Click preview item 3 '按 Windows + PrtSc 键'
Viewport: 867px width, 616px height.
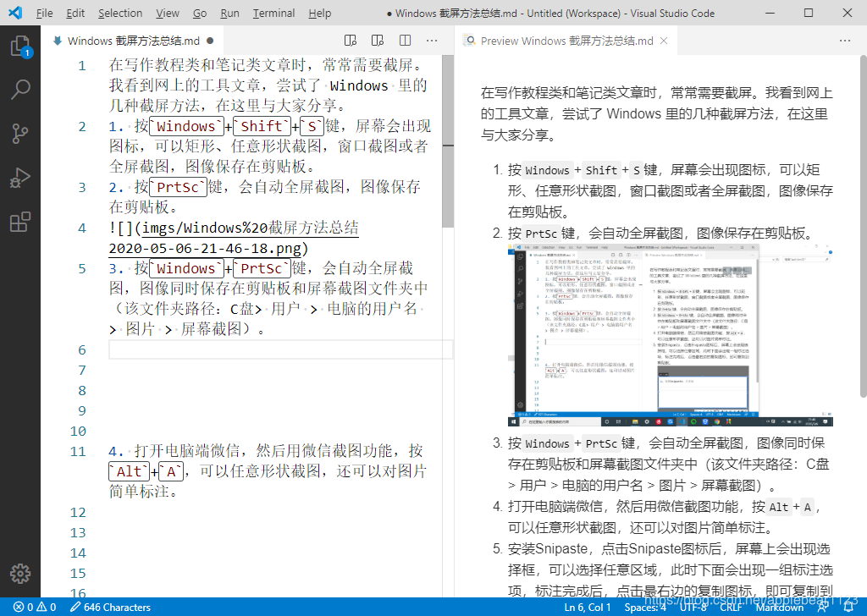(669, 464)
